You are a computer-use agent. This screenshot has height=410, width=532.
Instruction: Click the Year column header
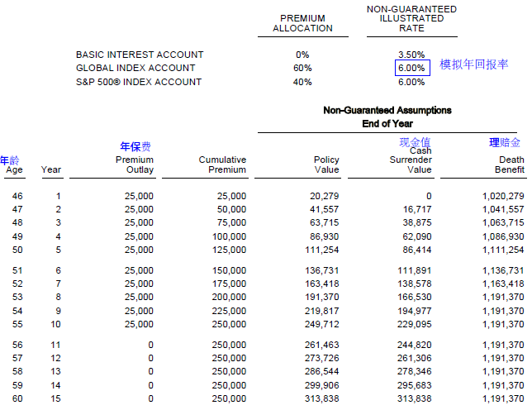tap(51, 169)
